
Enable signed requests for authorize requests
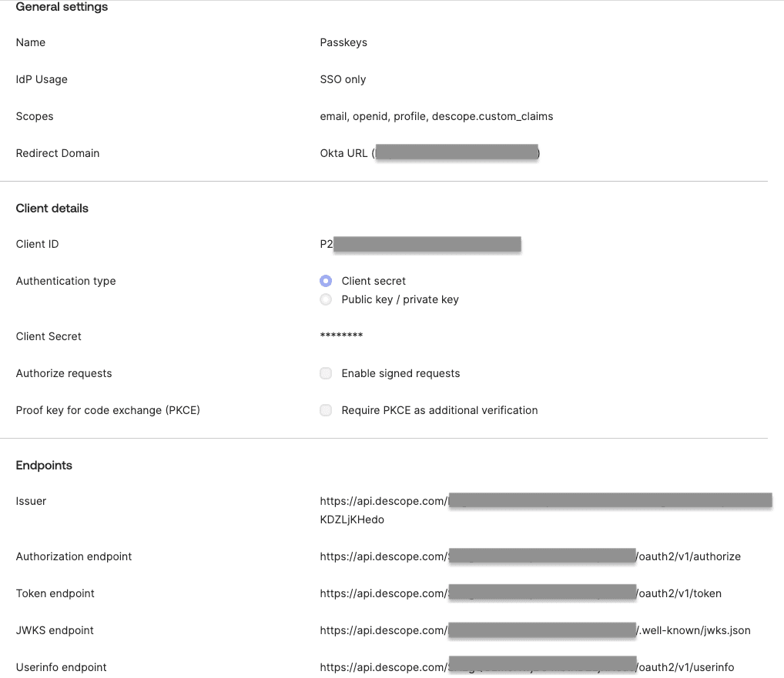tap(325, 373)
